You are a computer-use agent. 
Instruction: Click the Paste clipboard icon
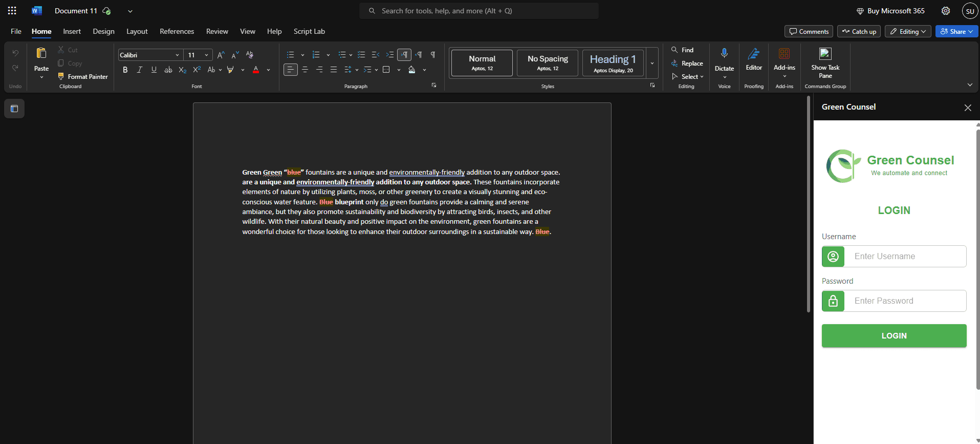(41, 53)
